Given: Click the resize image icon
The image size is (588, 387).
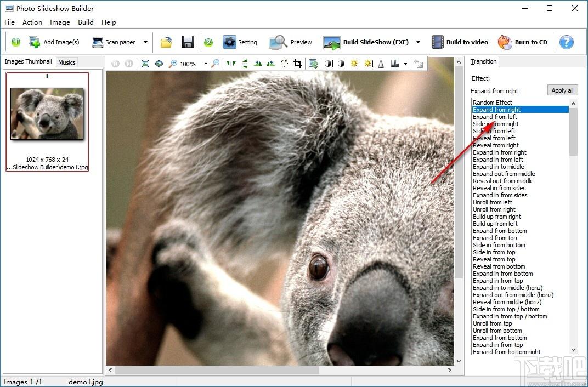Looking at the screenshot, I should (x=313, y=64).
